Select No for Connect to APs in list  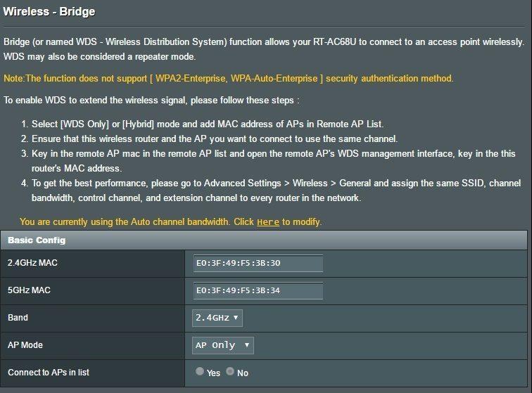coord(230,372)
